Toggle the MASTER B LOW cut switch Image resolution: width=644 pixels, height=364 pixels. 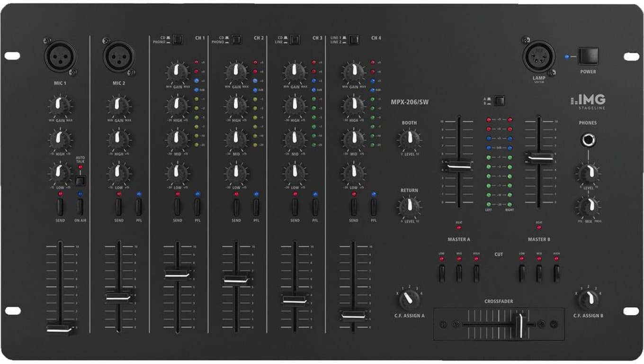[522, 273]
